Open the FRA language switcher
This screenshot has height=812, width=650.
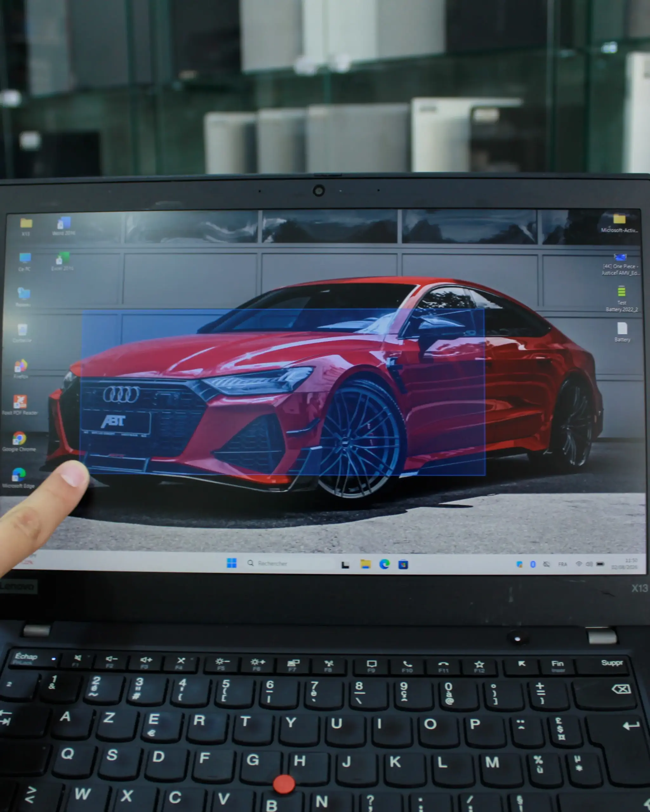click(x=563, y=564)
